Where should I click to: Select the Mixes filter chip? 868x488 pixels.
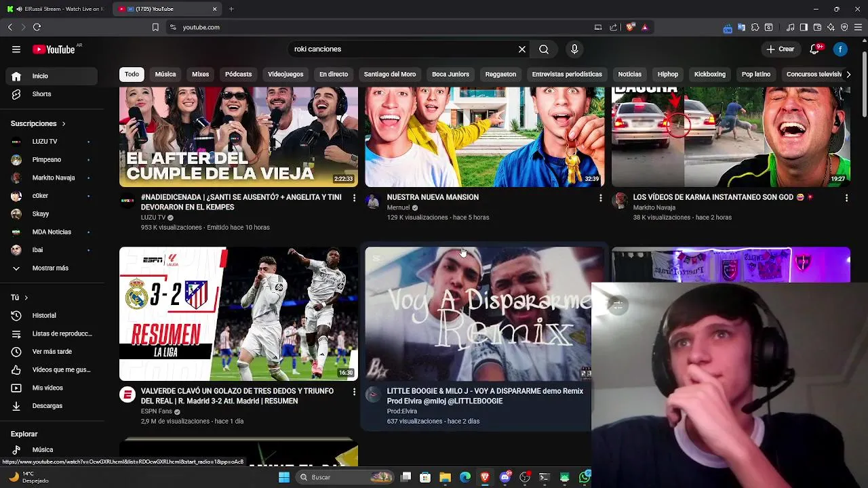[x=201, y=74]
